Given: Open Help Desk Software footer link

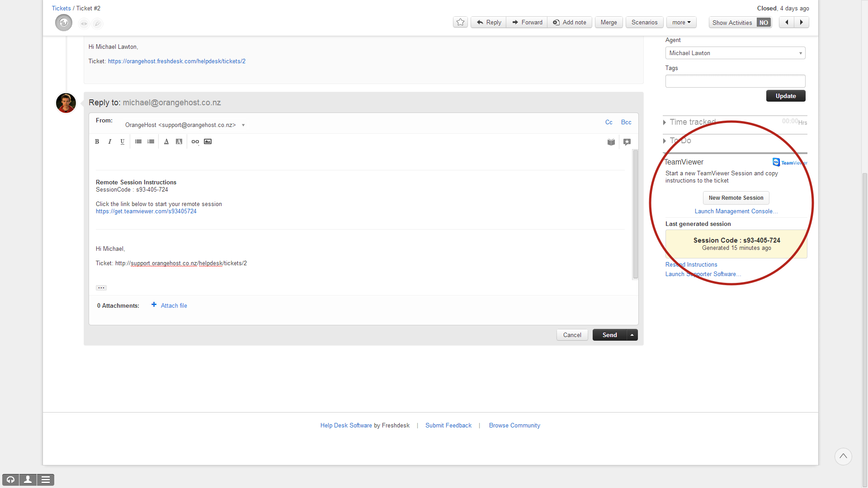Looking at the screenshot, I should click(346, 426).
